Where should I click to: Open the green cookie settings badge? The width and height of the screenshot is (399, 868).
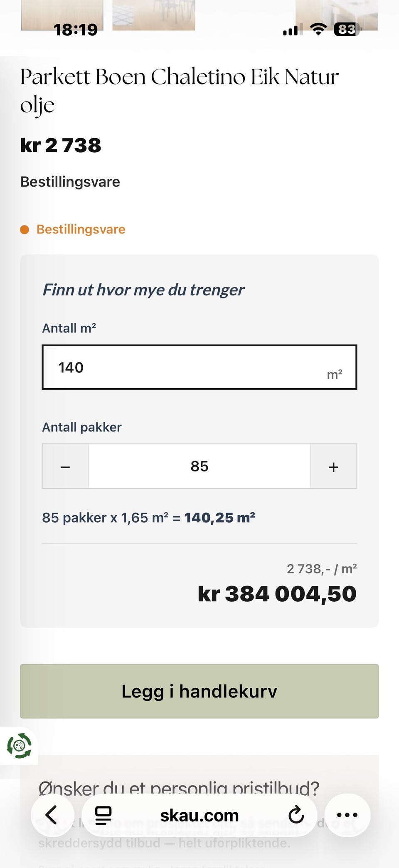[19, 746]
